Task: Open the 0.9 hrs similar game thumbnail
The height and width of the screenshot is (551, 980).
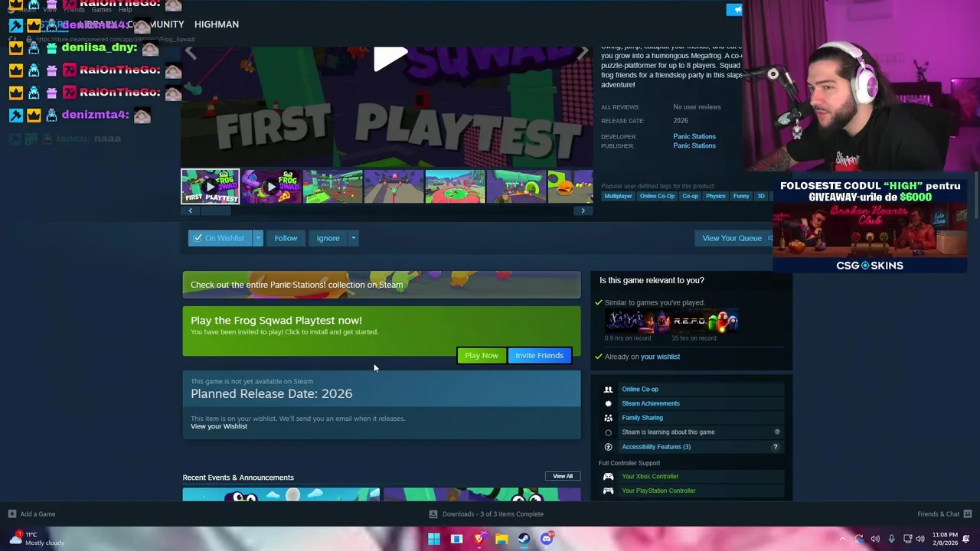Action: pos(638,321)
